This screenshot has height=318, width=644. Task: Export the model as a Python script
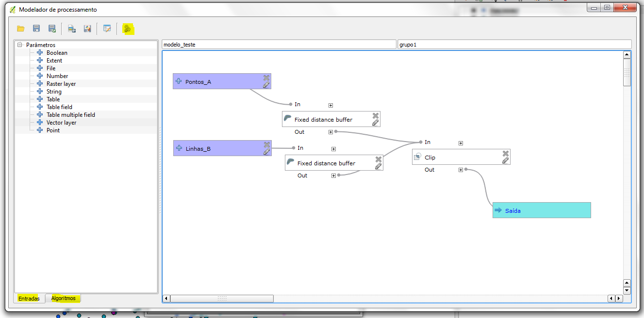(x=87, y=29)
